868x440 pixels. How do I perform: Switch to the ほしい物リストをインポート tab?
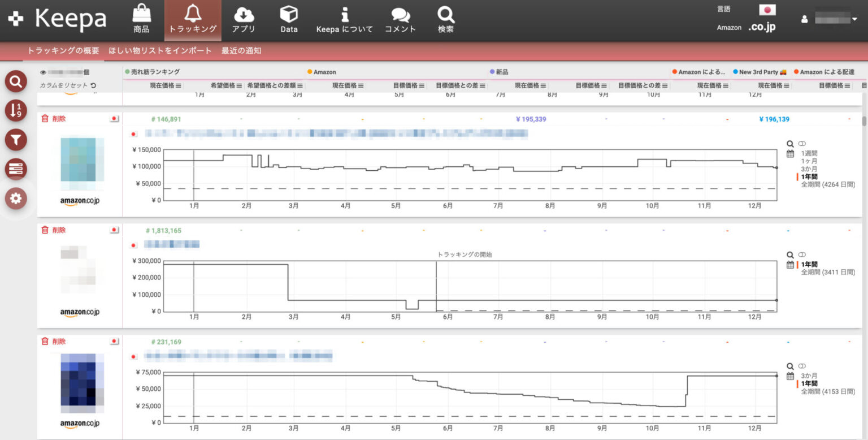click(160, 51)
